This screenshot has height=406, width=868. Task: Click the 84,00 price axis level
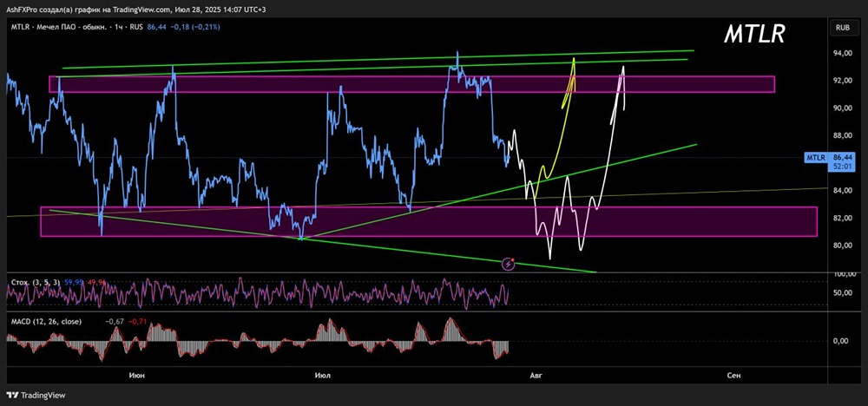845,191
